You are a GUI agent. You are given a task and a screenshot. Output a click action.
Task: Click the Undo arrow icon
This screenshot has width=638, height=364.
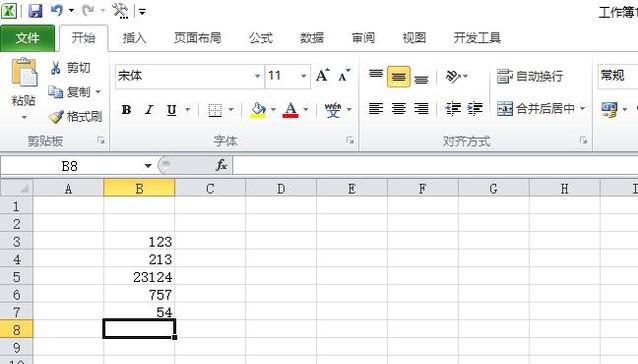tap(57, 10)
